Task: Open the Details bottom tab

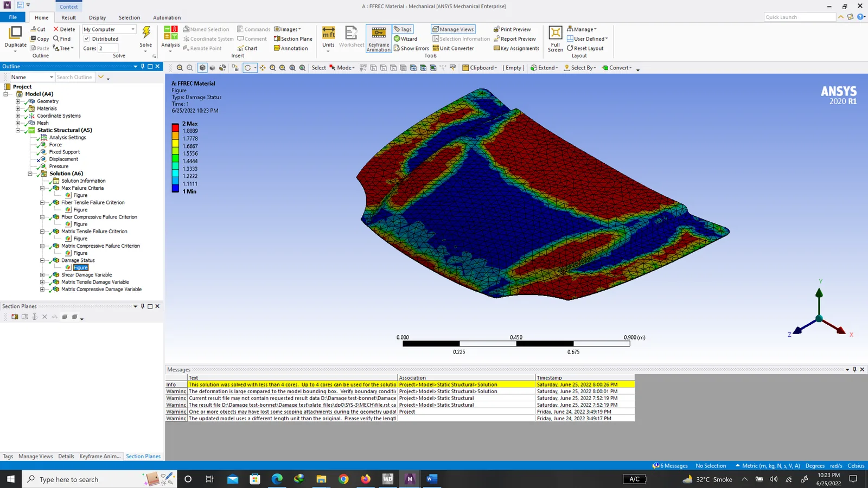Action: (x=66, y=456)
